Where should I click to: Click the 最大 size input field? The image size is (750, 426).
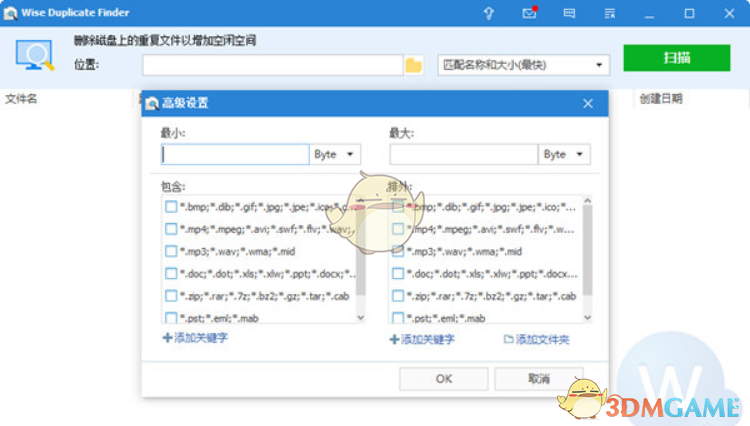point(463,155)
